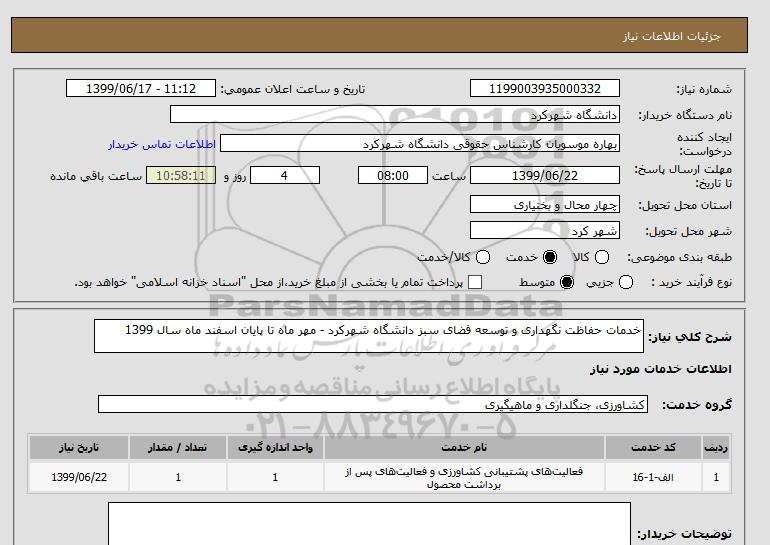Screen dimensions: 770x545
Task: Open the buyer contact information link
Action: coord(162,144)
